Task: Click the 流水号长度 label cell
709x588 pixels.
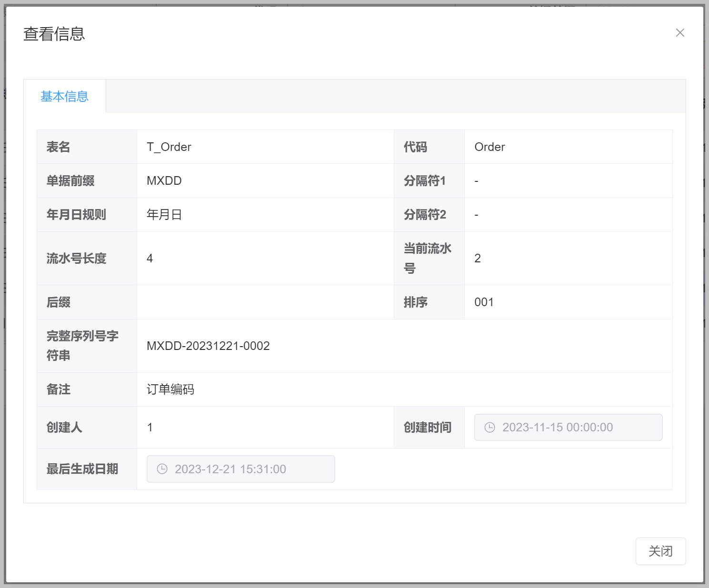Action: (87, 258)
